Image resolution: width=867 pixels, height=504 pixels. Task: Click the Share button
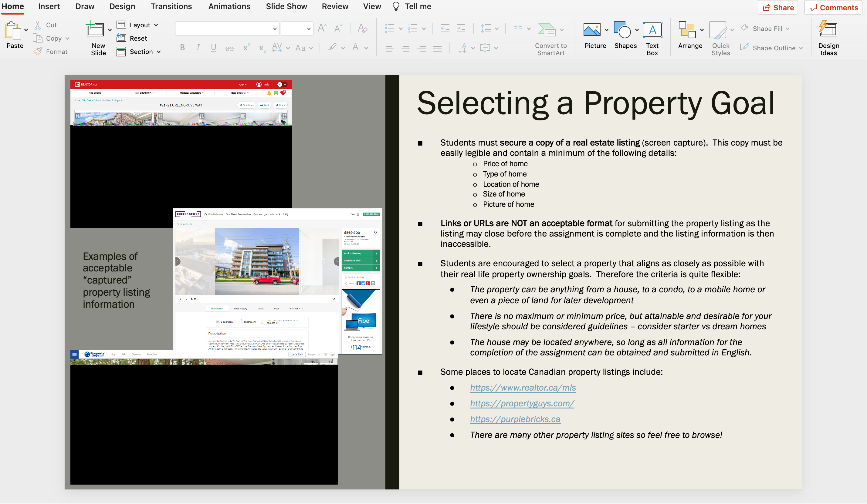tap(778, 7)
